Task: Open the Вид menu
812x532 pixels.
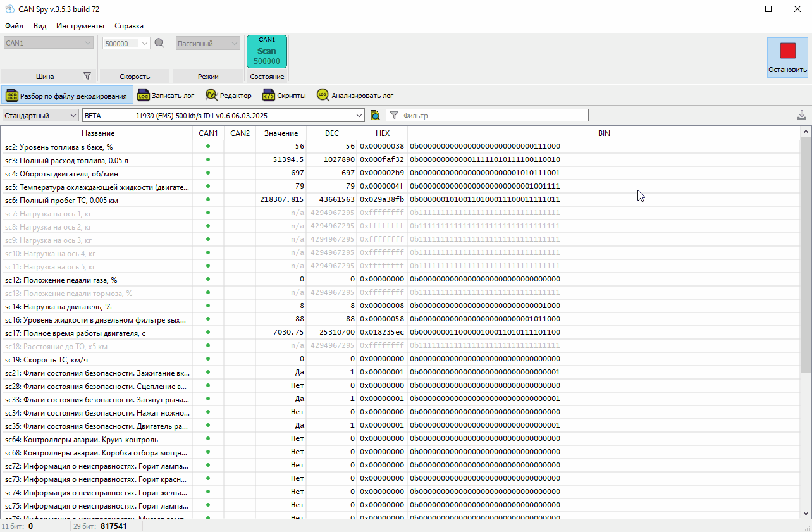Action: click(40, 26)
